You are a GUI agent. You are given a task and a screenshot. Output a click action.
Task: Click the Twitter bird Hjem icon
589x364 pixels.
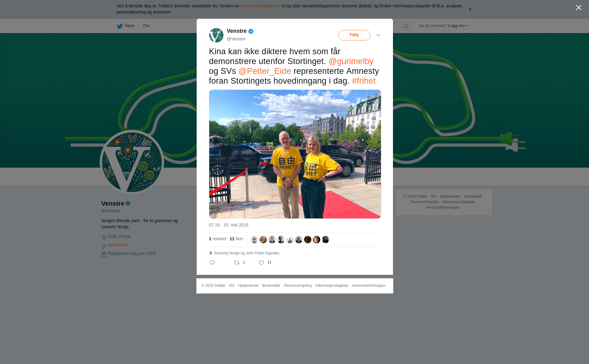[x=120, y=26]
